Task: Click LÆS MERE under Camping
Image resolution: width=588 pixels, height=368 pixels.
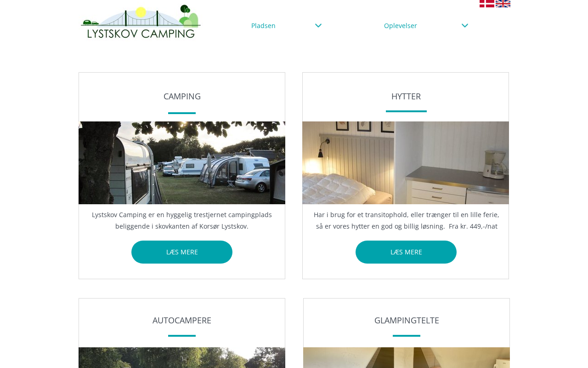Action: click(182, 252)
